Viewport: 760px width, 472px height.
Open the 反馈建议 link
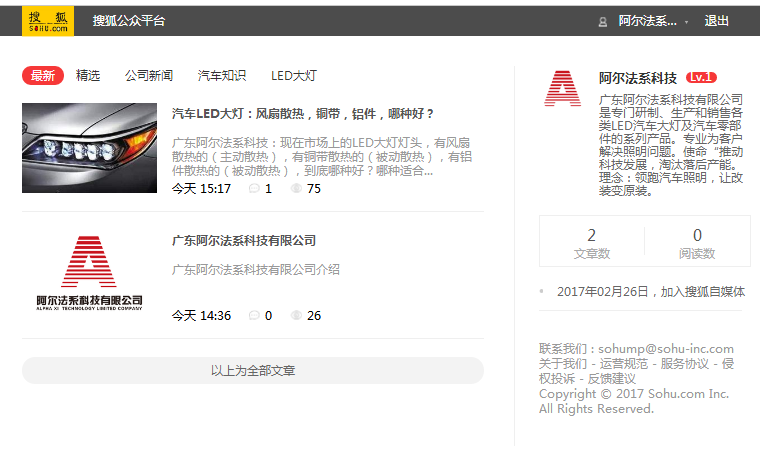[611, 379]
